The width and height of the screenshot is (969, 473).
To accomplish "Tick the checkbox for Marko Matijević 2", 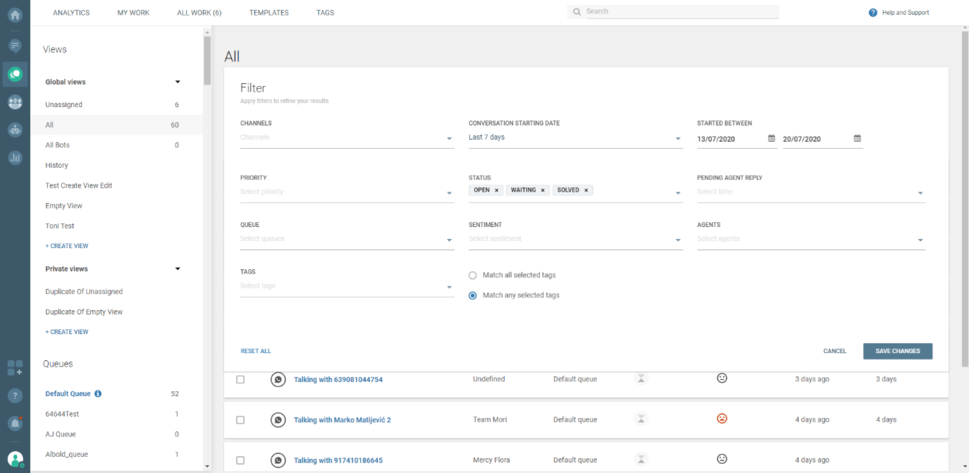I will point(240,420).
